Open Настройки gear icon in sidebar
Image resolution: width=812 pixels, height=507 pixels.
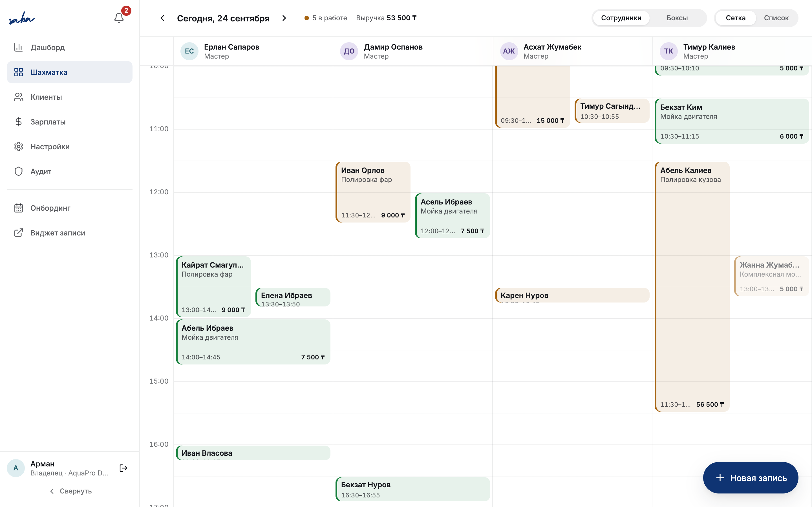[18, 146]
